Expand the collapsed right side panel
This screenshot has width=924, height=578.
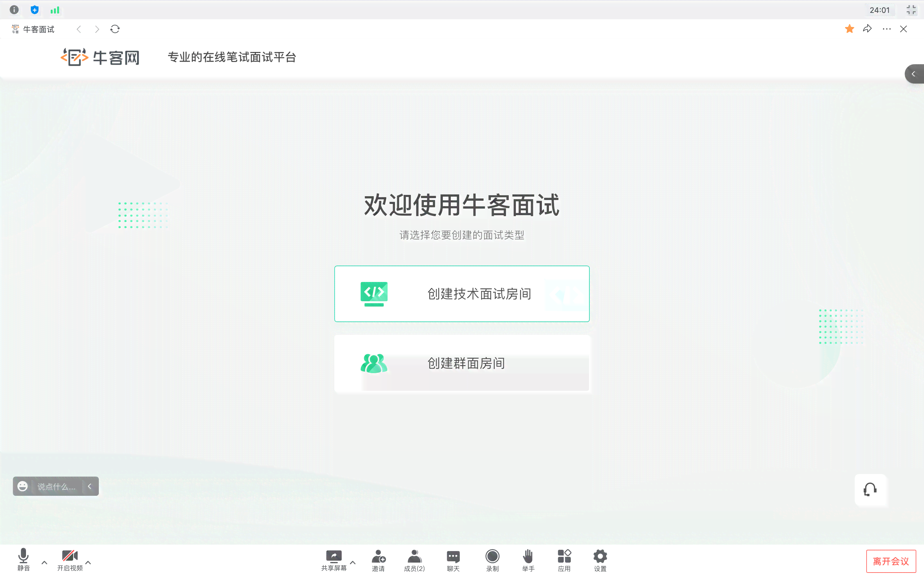[914, 74]
